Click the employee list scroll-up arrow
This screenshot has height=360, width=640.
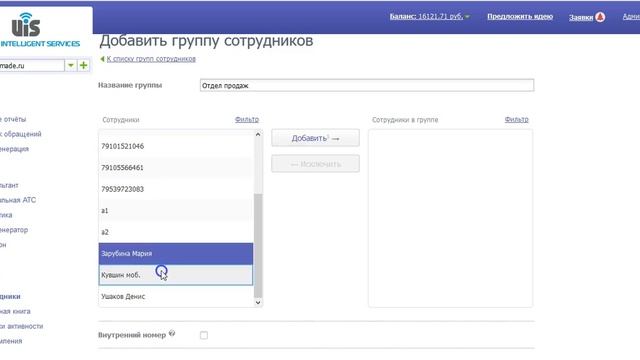[258, 134]
